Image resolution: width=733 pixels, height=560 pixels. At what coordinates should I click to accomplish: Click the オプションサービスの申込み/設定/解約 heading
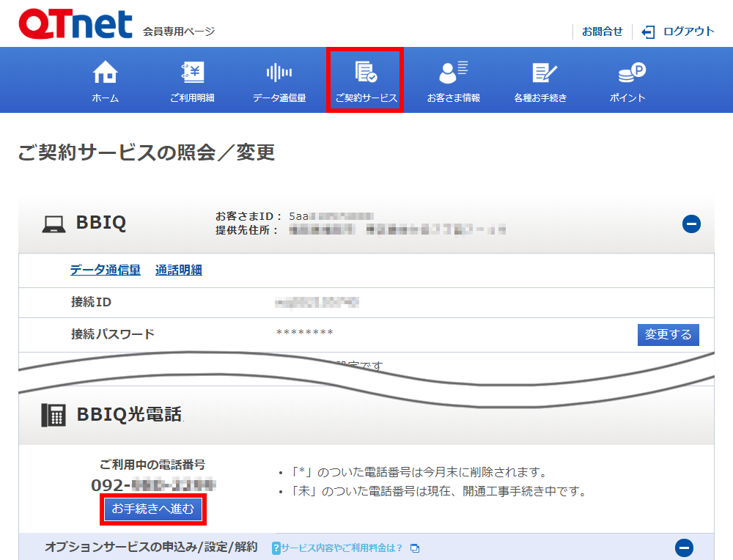[x=151, y=547]
